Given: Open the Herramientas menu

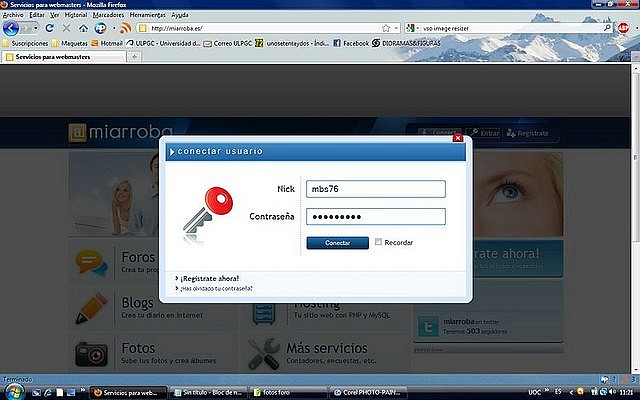Looking at the screenshot, I should point(147,15).
